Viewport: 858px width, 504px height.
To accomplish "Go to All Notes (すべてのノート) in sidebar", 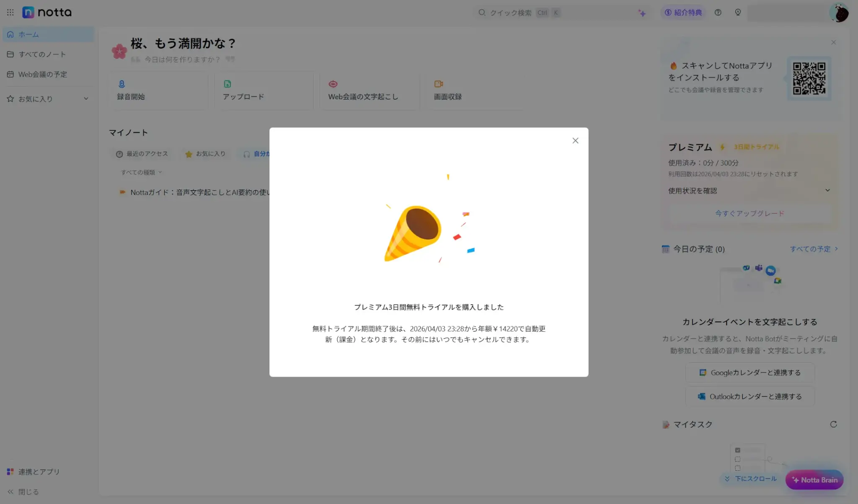I will click(x=42, y=54).
